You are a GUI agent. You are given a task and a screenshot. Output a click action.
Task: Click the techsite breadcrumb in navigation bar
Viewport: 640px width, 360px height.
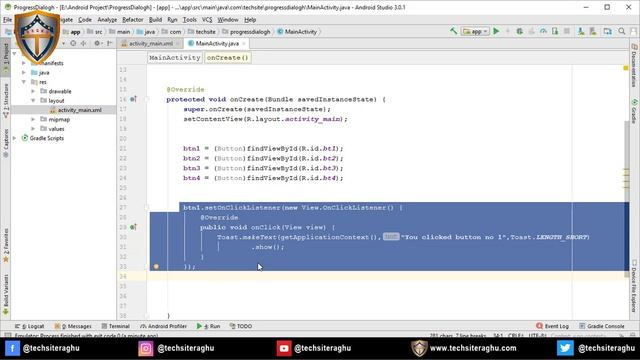pyautogui.click(x=202, y=31)
